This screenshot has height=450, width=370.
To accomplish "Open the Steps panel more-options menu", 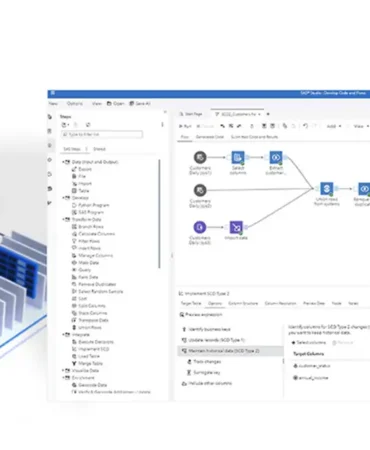I will (x=162, y=125).
